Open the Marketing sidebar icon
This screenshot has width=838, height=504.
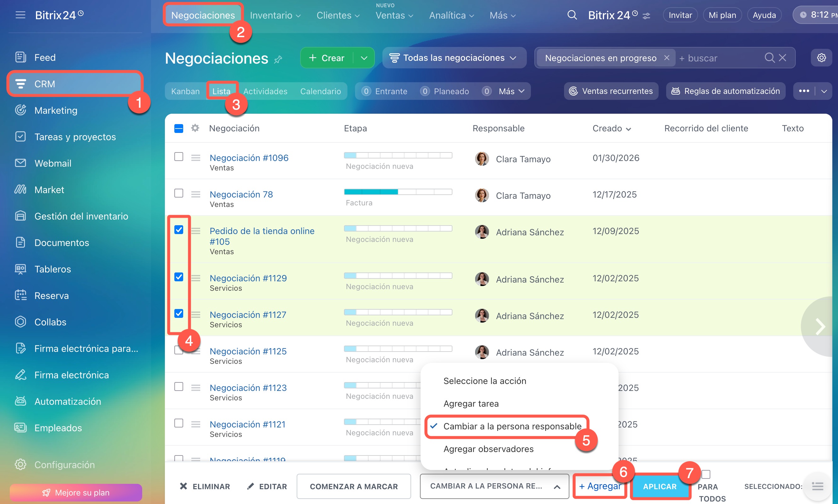pos(20,110)
